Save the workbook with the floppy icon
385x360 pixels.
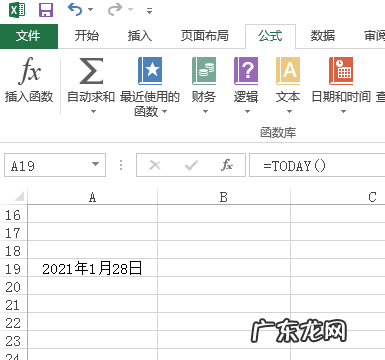46,10
